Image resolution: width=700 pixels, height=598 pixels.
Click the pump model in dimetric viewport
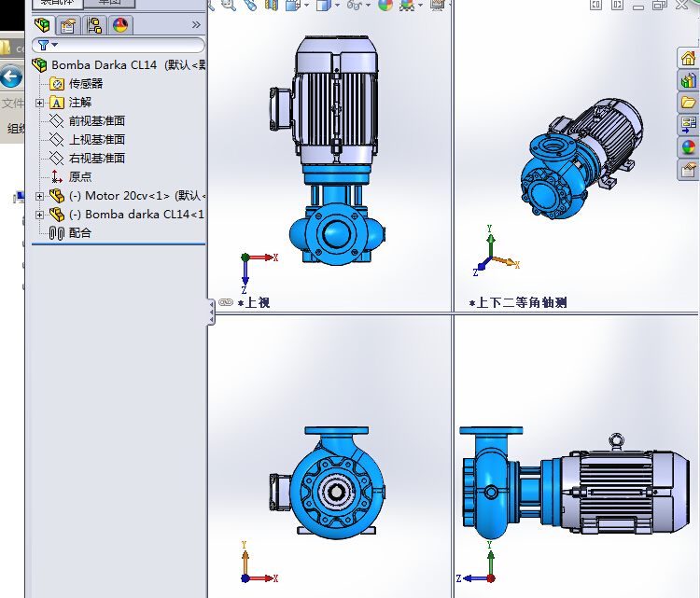pyautogui.click(x=582, y=159)
